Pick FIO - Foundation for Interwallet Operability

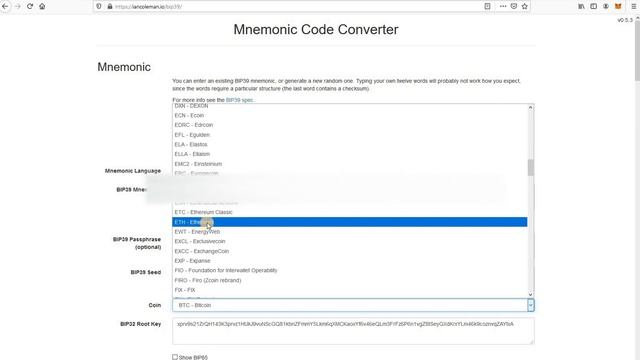click(349, 270)
